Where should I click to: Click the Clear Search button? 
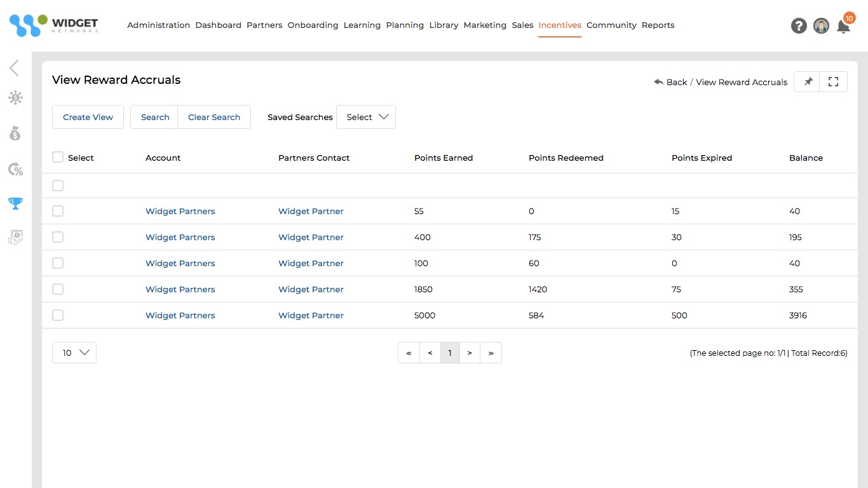214,117
